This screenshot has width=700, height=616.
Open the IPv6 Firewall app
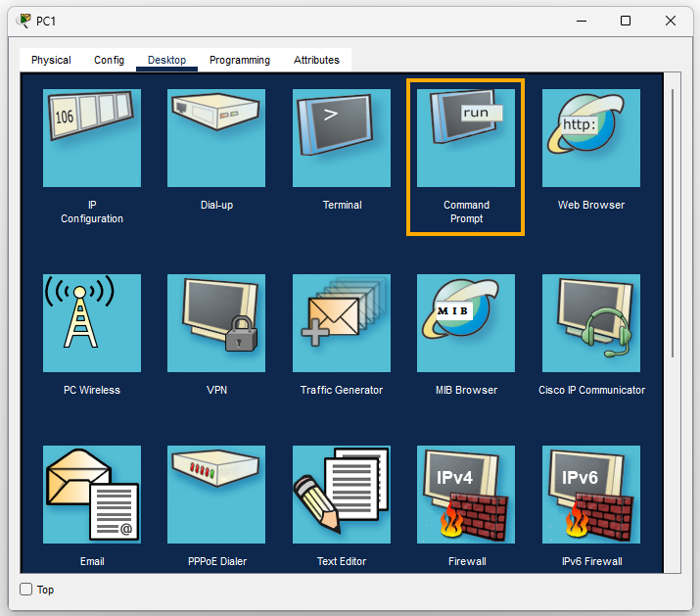(591, 495)
